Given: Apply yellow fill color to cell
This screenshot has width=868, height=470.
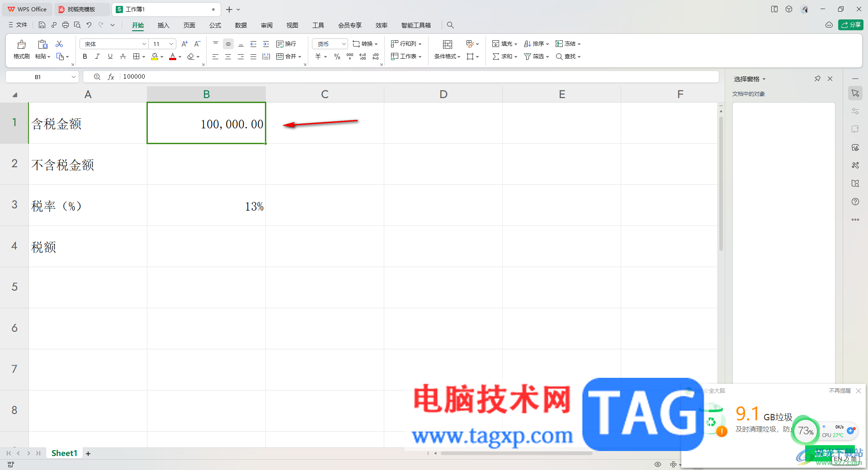Looking at the screenshot, I should pyautogui.click(x=155, y=56).
